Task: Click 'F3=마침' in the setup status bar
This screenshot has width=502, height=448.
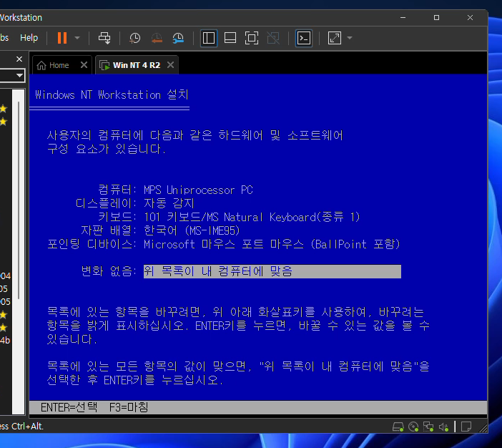Action: click(x=129, y=407)
